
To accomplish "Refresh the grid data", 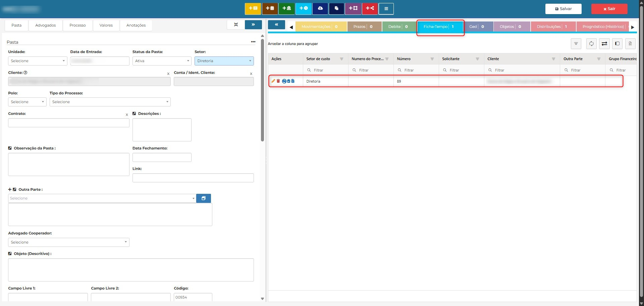I will [591, 44].
